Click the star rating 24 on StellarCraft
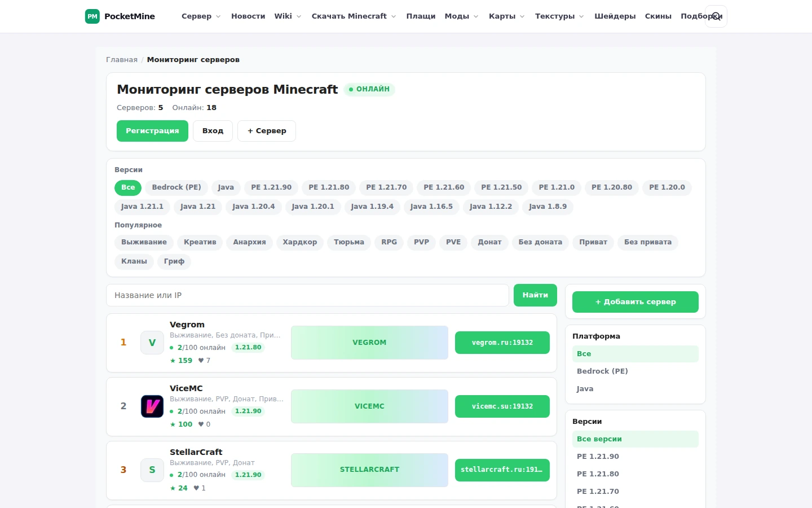Viewport: 812px width, 508px height. click(179, 488)
